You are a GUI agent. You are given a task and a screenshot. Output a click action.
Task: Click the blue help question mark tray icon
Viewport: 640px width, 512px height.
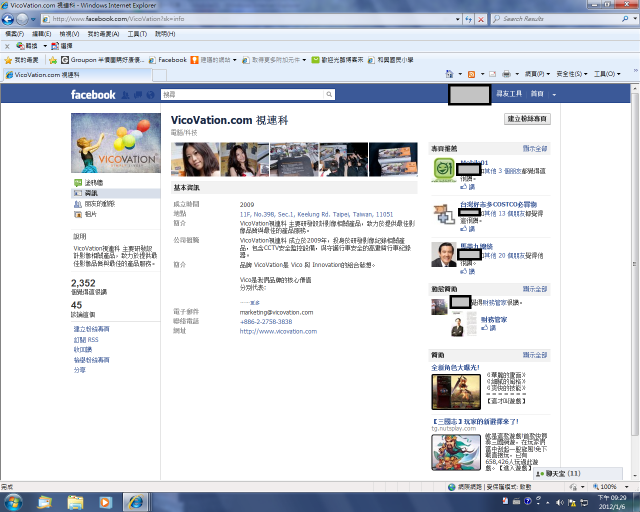527,501
